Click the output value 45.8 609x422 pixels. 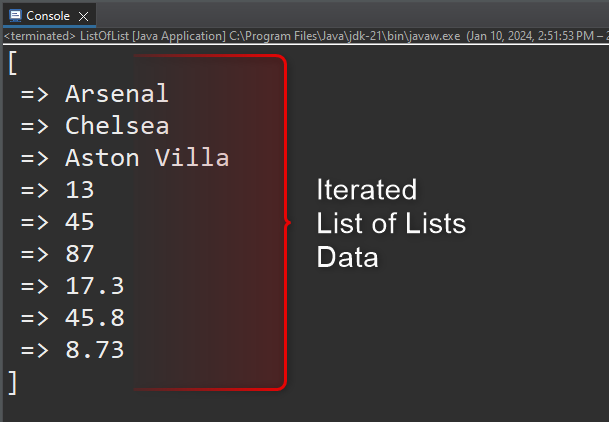pyautogui.click(x=95, y=318)
